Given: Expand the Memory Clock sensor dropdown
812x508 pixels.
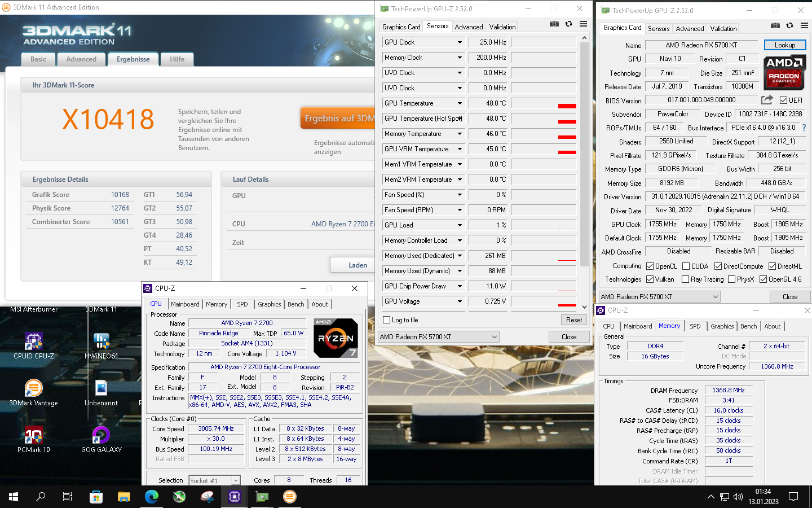Looking at the screenshot, I should pyautogui.click(x=460, y=58).
